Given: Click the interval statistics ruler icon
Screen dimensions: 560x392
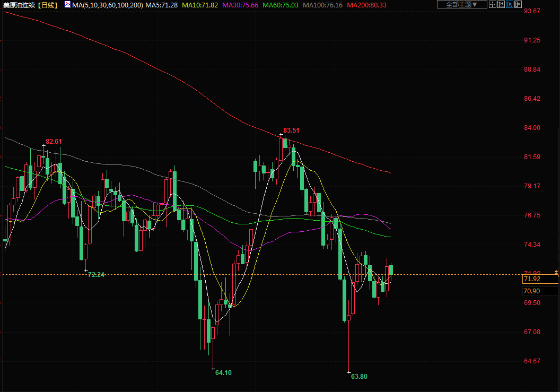Looking at the screenshot, I should (501, 5).
